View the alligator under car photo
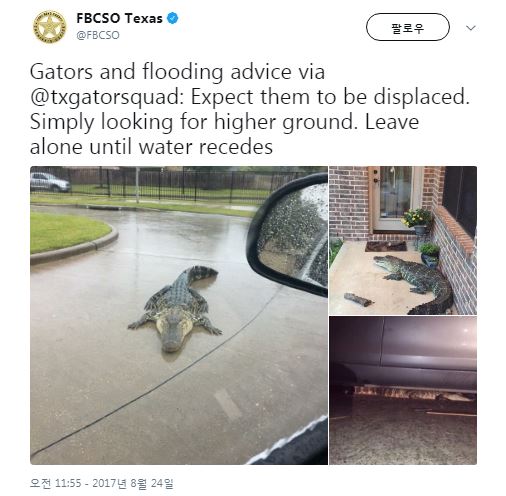The image size is (506, 496). tap(403, 390)
